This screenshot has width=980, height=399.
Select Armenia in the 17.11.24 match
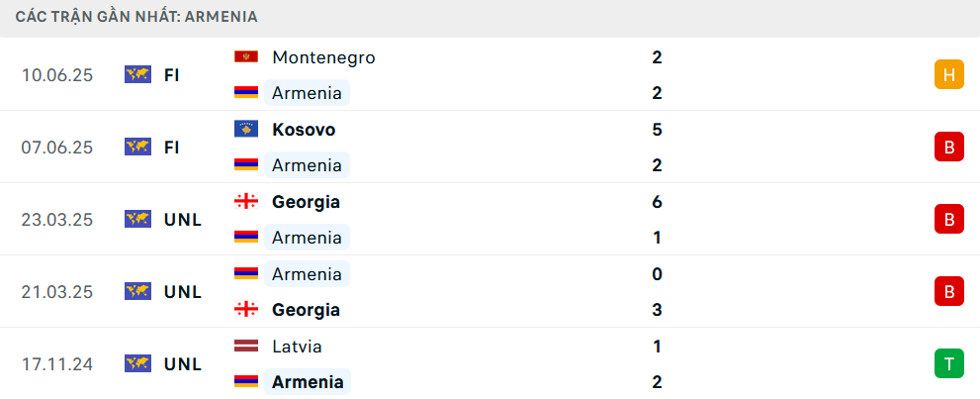coord(308,382)
